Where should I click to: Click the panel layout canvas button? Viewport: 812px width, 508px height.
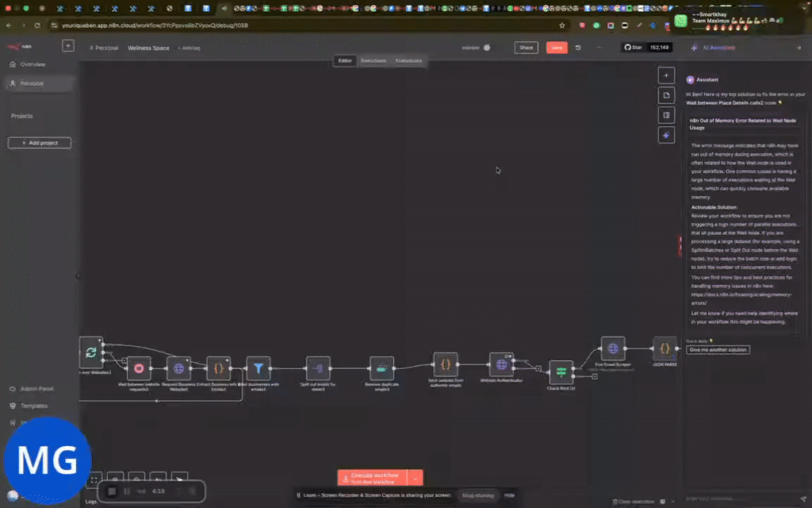[666, 115]
